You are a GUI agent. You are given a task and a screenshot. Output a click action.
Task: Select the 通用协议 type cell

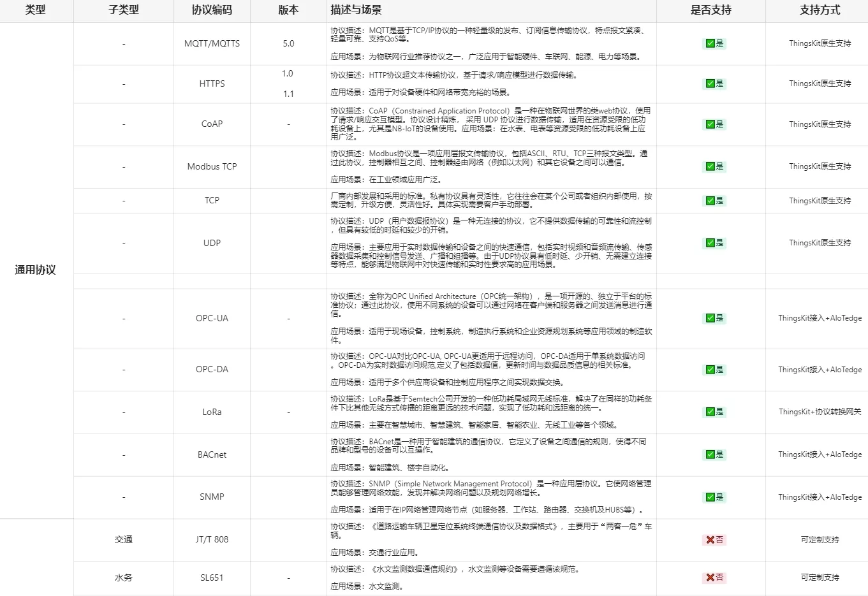(36, 270)
